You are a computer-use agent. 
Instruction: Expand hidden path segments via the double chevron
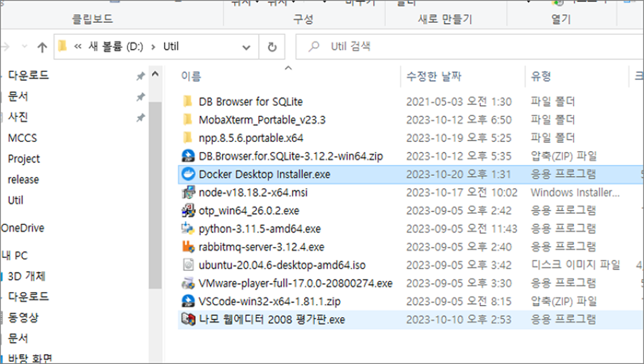(x=77, y=47)
